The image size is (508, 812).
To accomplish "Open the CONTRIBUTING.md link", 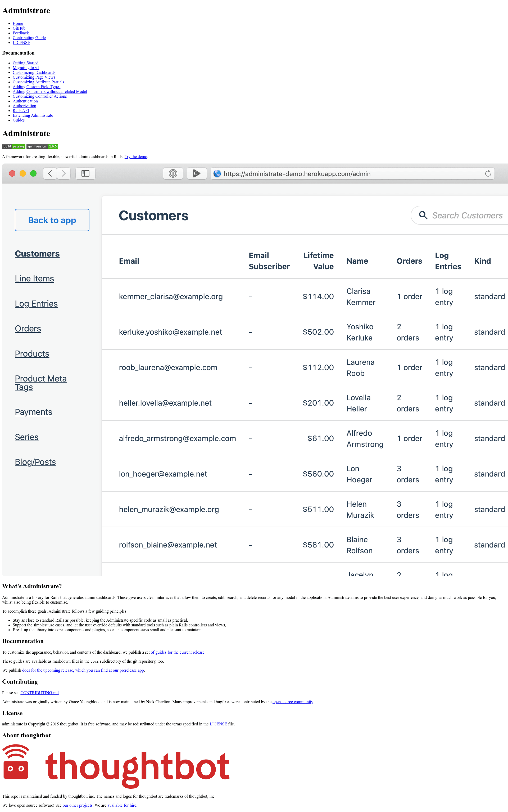I will click(39, 693).
